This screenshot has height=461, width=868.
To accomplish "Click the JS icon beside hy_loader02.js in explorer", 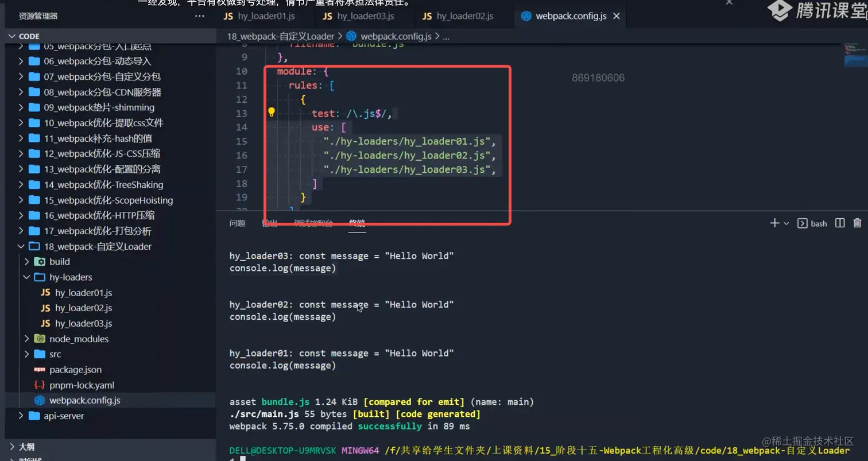I will click(45, 308).
